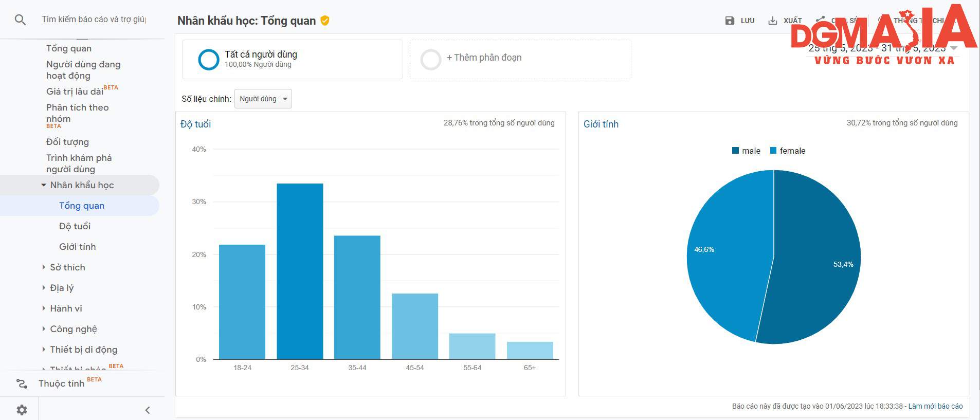
Task: Save the report with the LƯU icon
Action: click(x=730, y=21)
